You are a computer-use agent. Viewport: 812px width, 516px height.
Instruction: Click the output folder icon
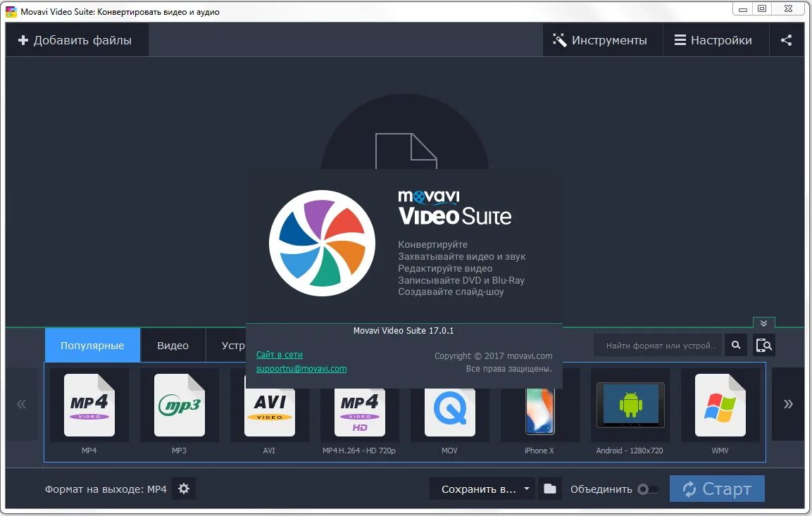point(550,489)
